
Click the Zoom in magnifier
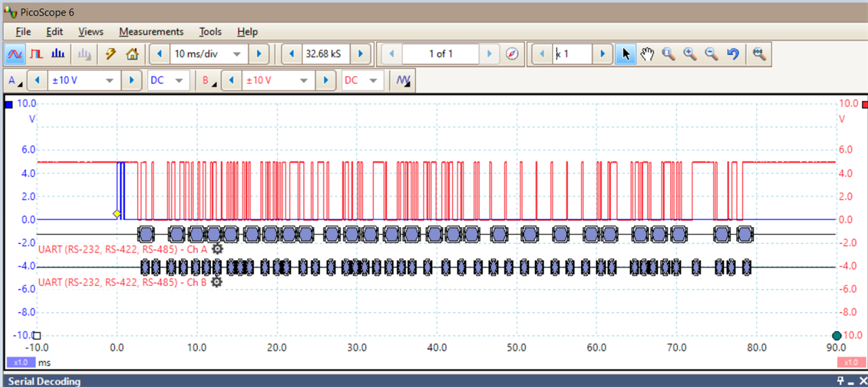pyautogui.click(x=690, y=54)
